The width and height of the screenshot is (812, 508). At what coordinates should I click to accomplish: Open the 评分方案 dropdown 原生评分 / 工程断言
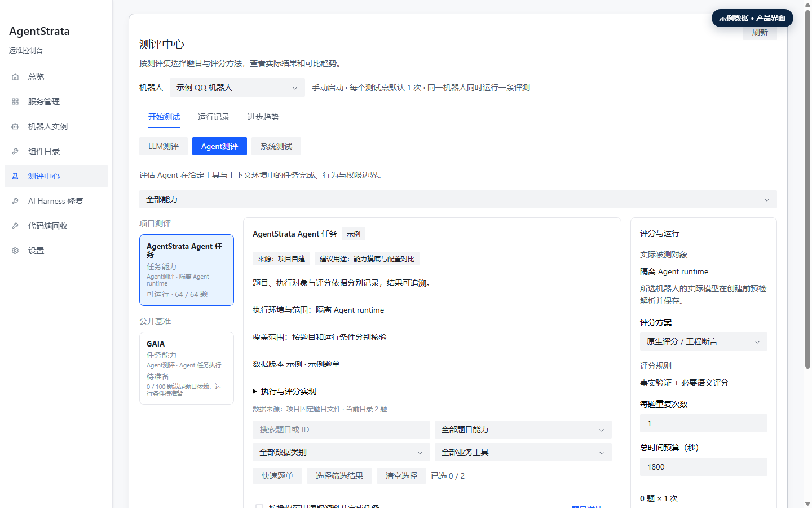704,341
